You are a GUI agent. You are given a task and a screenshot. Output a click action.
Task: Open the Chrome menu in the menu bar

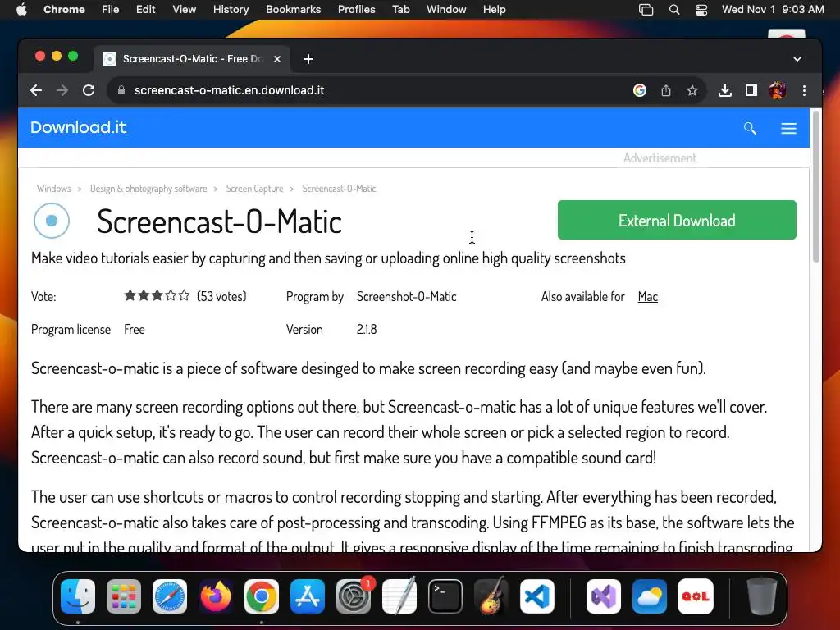[x=64, y=10]
